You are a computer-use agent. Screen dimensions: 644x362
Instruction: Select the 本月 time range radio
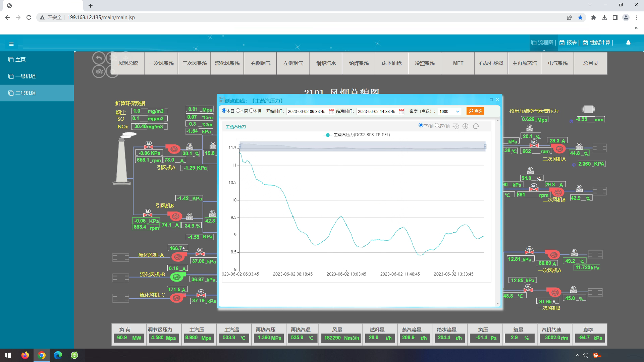[x=251, y=111]
